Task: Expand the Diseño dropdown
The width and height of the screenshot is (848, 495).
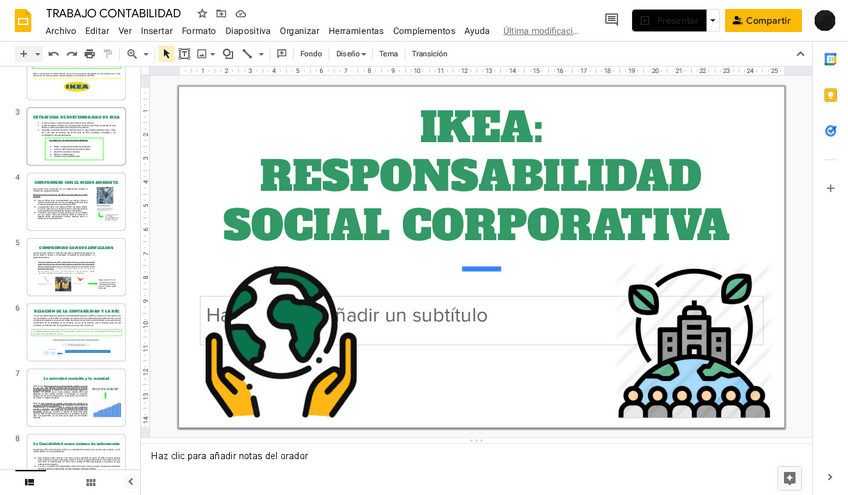Action: pos(351,54)
